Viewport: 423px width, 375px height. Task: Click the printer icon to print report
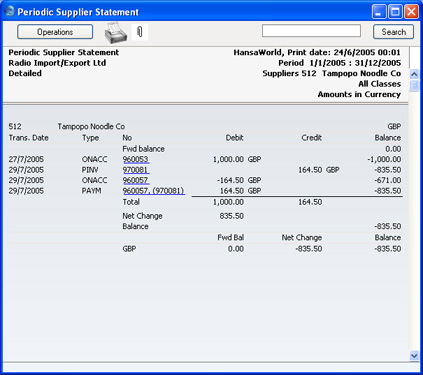[x=116, y=33]
